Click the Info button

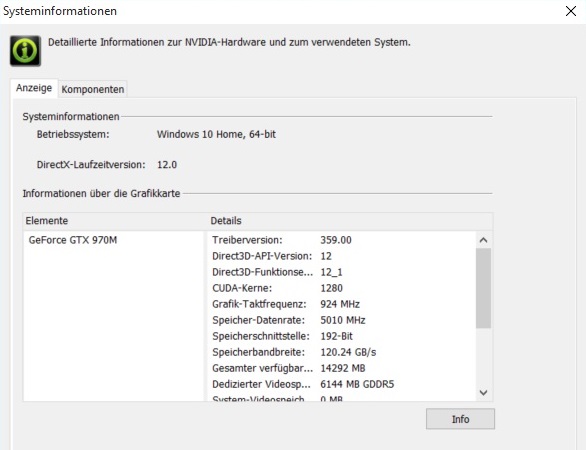(460, 419)
